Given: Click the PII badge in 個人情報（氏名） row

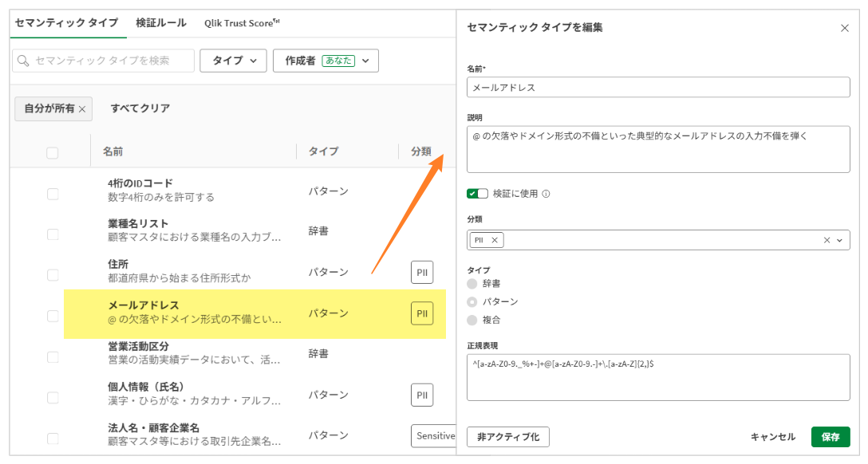Looking at the screenshot, I should click(422, 395).
